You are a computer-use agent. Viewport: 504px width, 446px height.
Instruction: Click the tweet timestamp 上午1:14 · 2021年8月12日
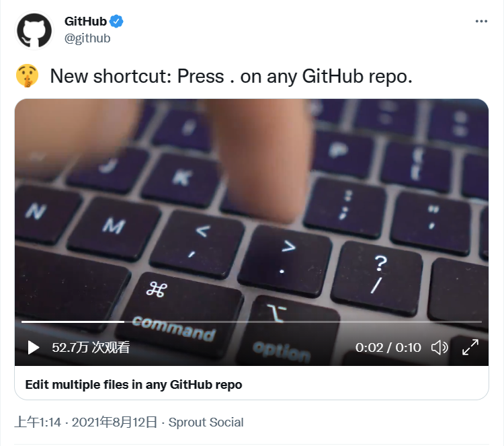click(86, 422)
